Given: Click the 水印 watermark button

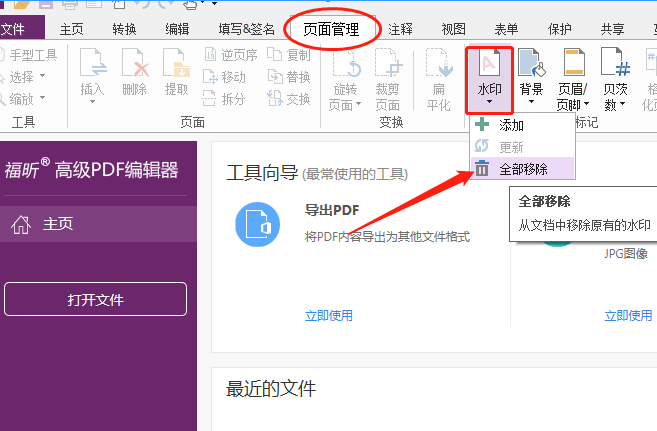Looking at the screenshot, I should click(489, 80).
